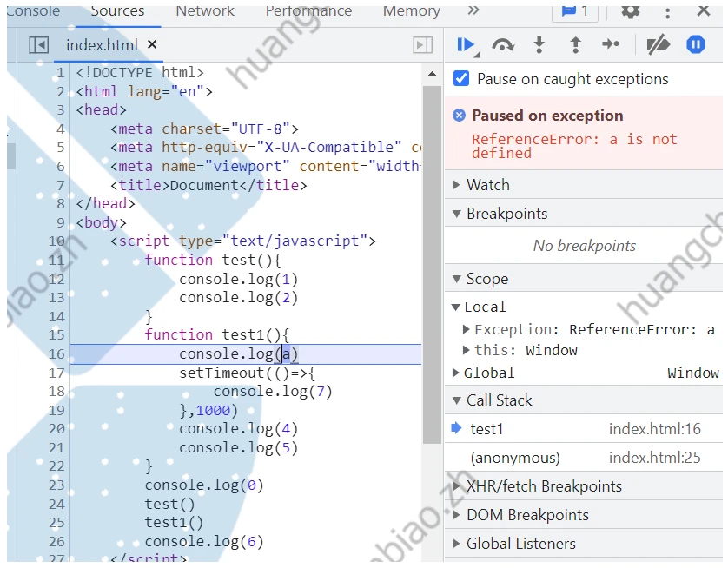Image resolution: width=728 pixels, height=568 pixels.
Task: Click 'function test(){' on line 11
Action: click(x=213, y=261)
